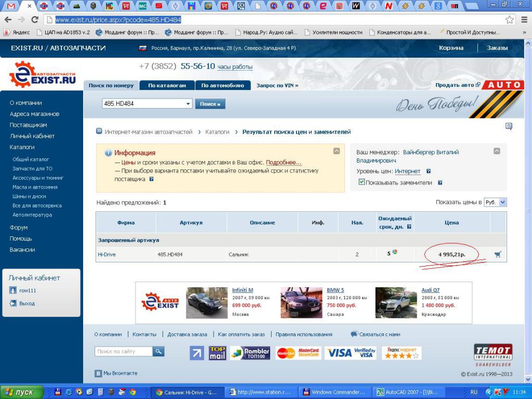The height and width of the screenshot is (399, 532).
Task: Open currency dropdown Руб.
Action: pos(495,202)
